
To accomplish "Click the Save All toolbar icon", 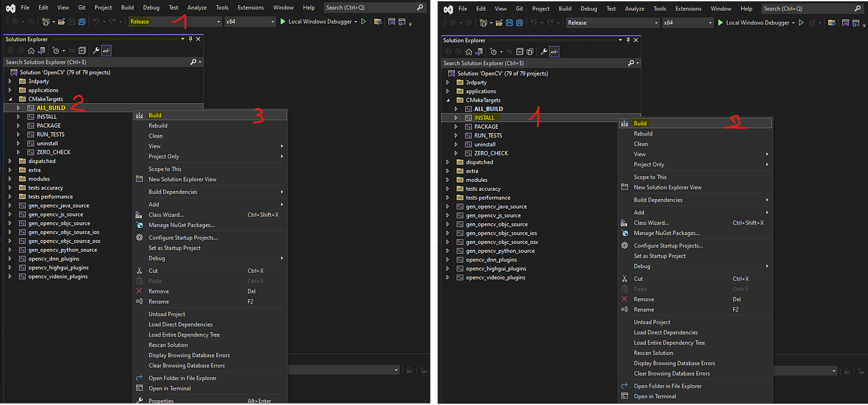I will 81,21.
